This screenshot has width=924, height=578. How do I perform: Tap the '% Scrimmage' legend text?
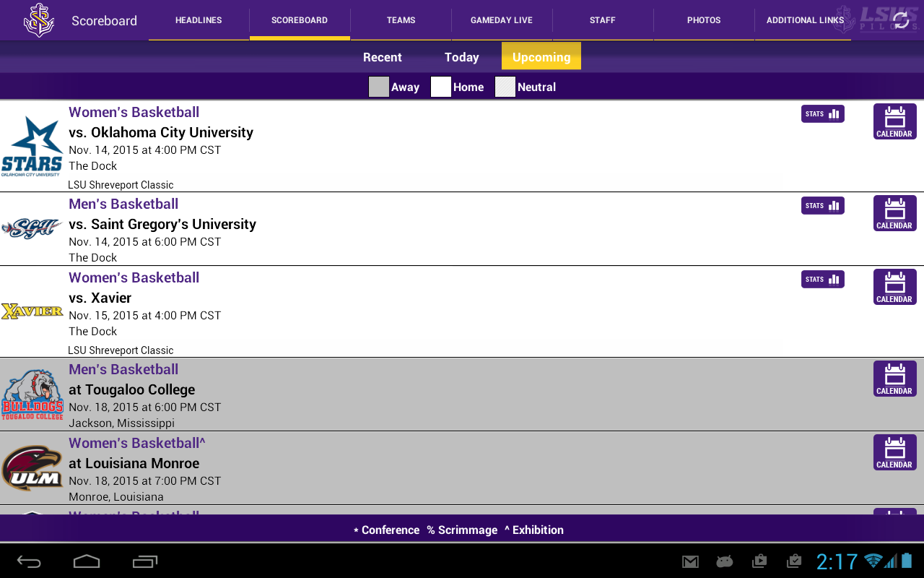click(x=462, y=530)
